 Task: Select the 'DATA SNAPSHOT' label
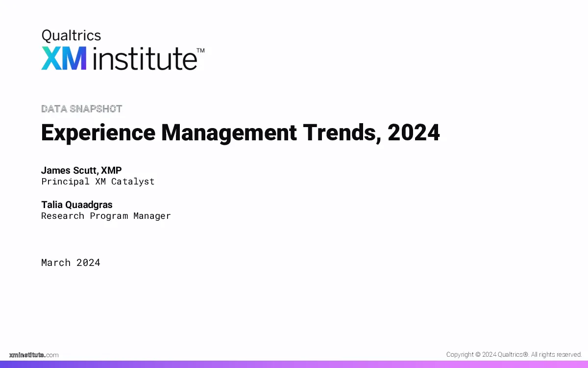click(82, 108)
